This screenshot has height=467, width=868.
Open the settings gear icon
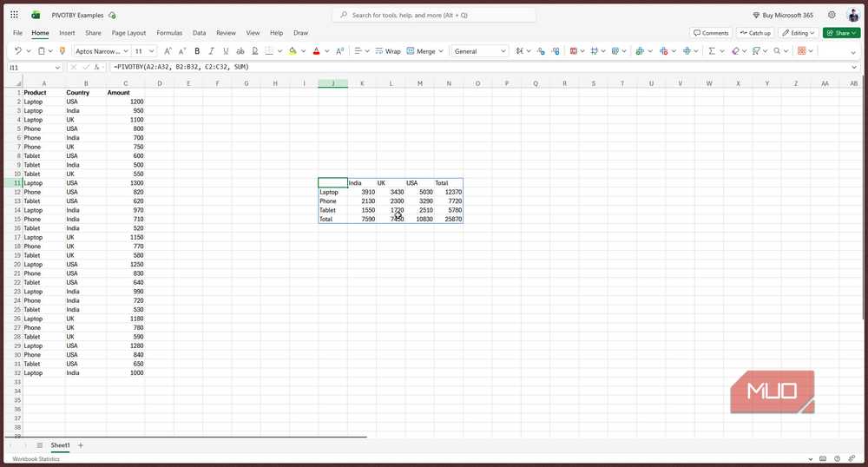832,15
